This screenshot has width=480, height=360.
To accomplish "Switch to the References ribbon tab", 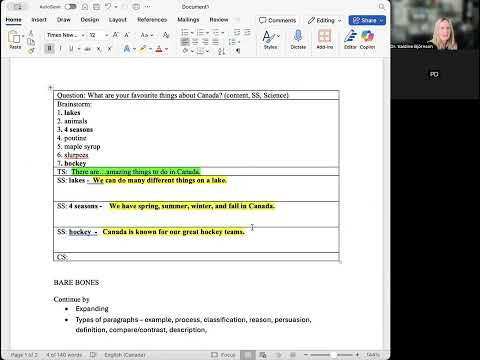I will coord(152,20).
